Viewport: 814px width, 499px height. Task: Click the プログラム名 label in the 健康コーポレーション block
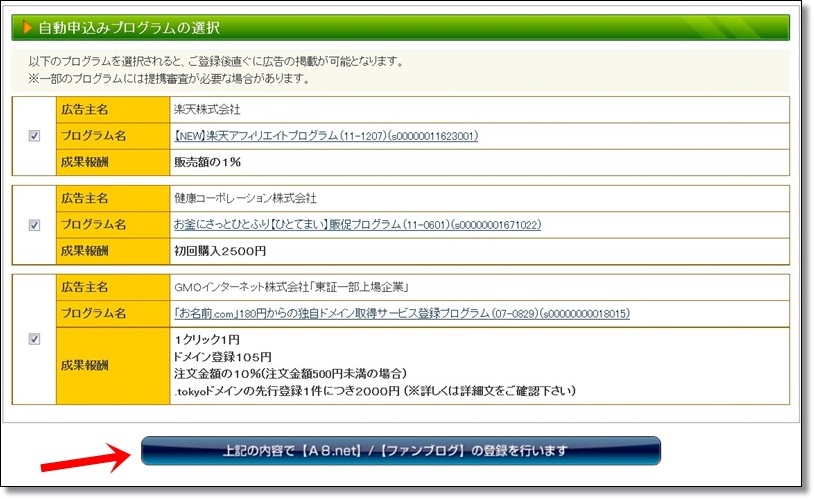tap(93, 225)
